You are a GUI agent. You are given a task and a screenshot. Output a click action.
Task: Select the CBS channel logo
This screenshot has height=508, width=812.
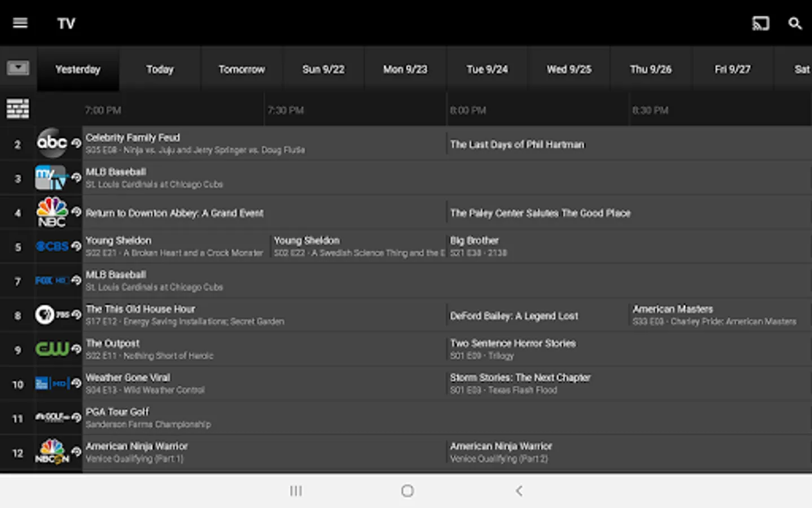point(52,246)
